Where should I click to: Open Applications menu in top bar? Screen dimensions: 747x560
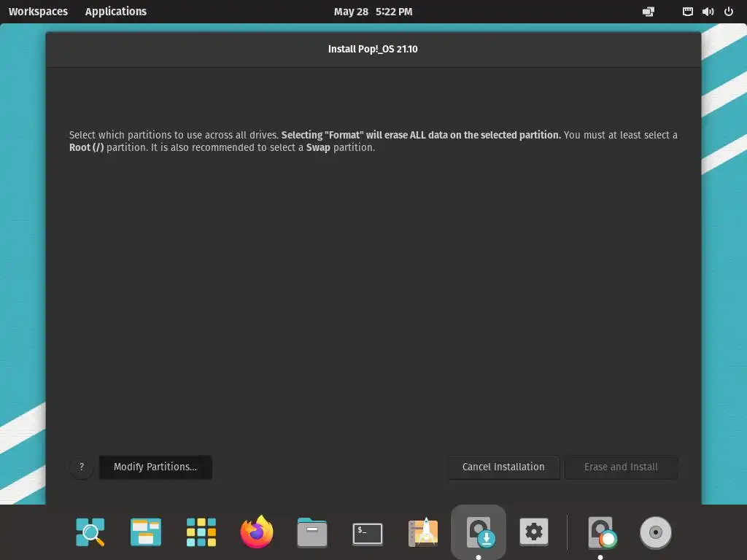(x=116, y=12)
